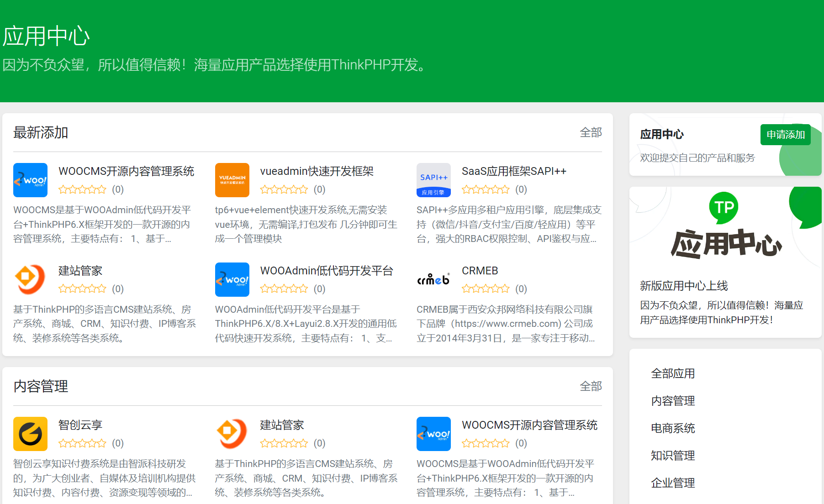Open the 建站管家 title under 内容管理
The width and height of the screenshot is (824, 504).
[282, 425]
